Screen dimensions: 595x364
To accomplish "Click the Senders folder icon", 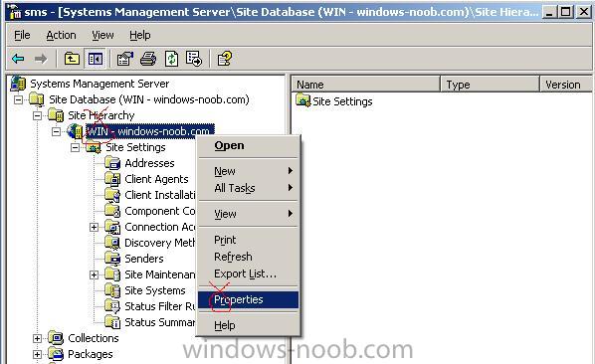I will coord(112,259).
